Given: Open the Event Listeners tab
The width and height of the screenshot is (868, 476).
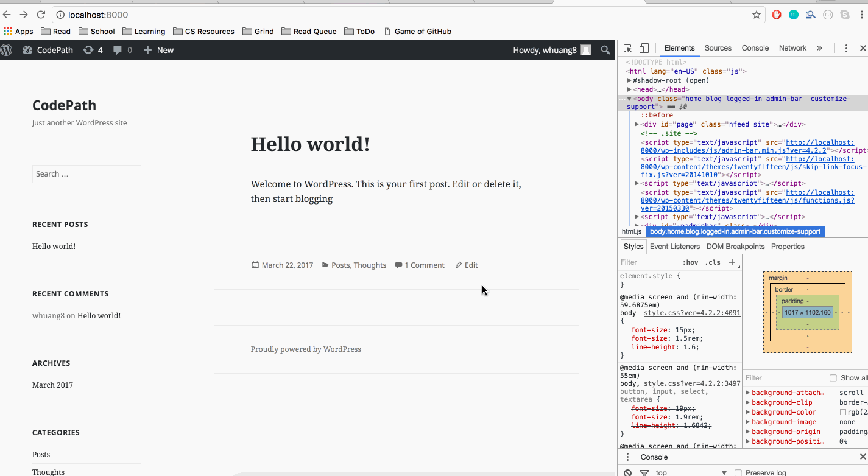Looking at the screenshot, I should tap(675, 247).
